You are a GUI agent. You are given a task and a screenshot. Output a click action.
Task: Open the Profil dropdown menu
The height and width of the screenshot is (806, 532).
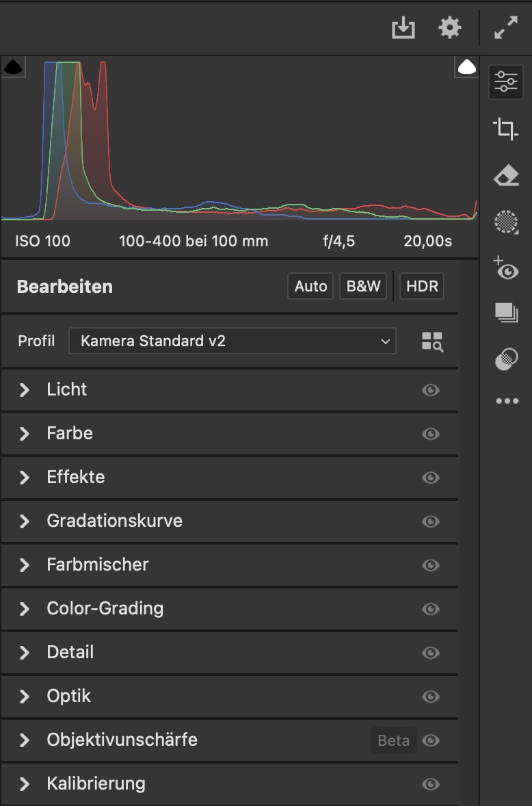coord(232,341)
